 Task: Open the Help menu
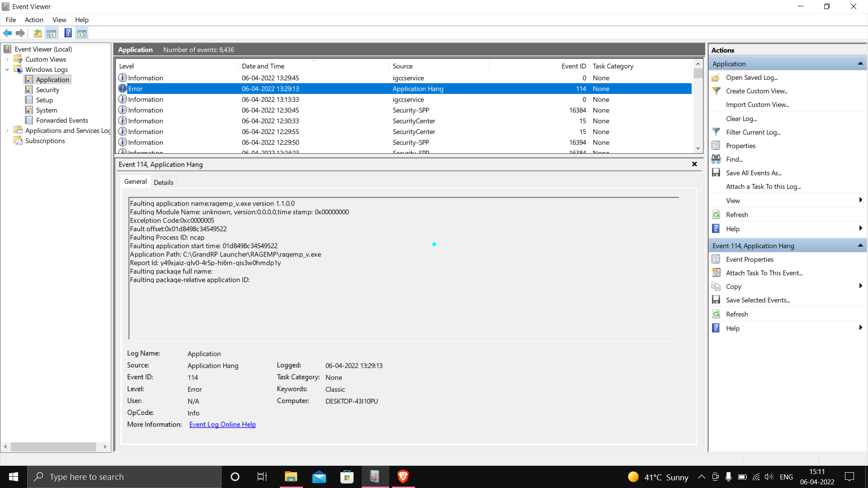click(82, 20)
